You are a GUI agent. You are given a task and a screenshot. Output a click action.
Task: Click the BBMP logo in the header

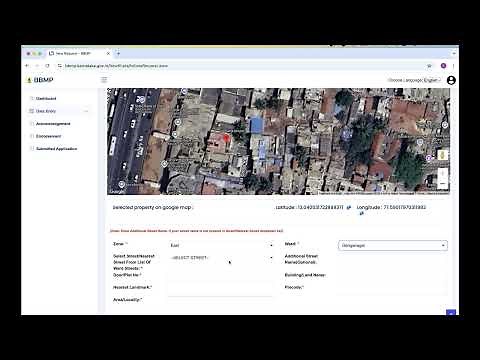click(x=40, y=80)
